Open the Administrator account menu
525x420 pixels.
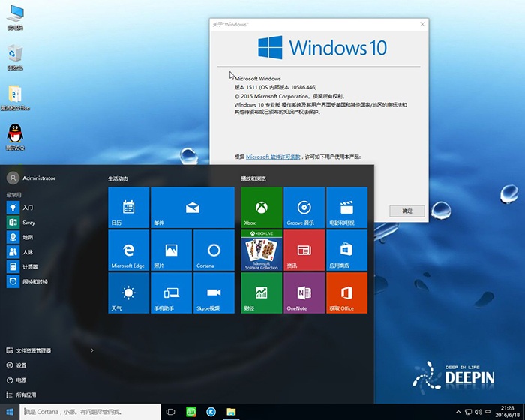31,178
